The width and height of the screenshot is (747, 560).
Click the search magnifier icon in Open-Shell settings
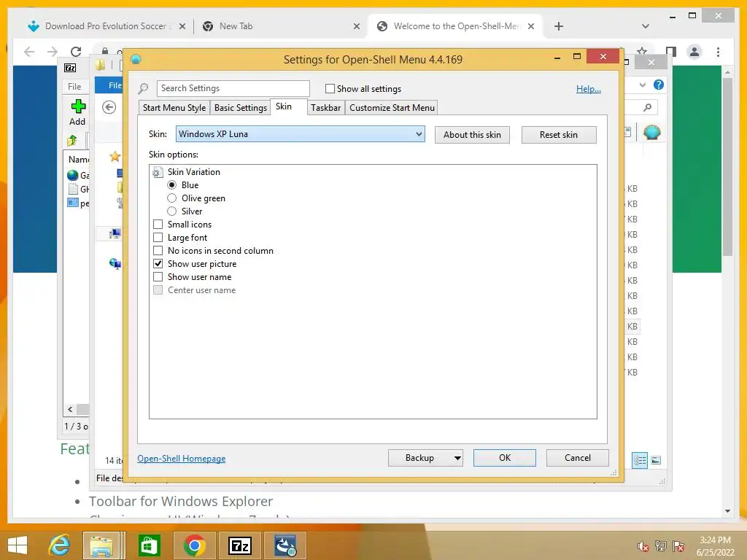(x=143, y=88)
